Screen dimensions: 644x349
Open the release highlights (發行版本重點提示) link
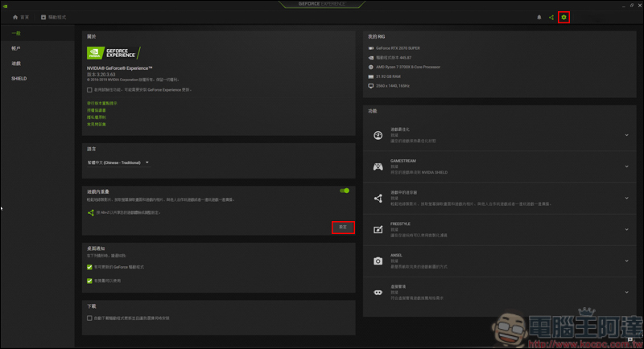(102, 104)
